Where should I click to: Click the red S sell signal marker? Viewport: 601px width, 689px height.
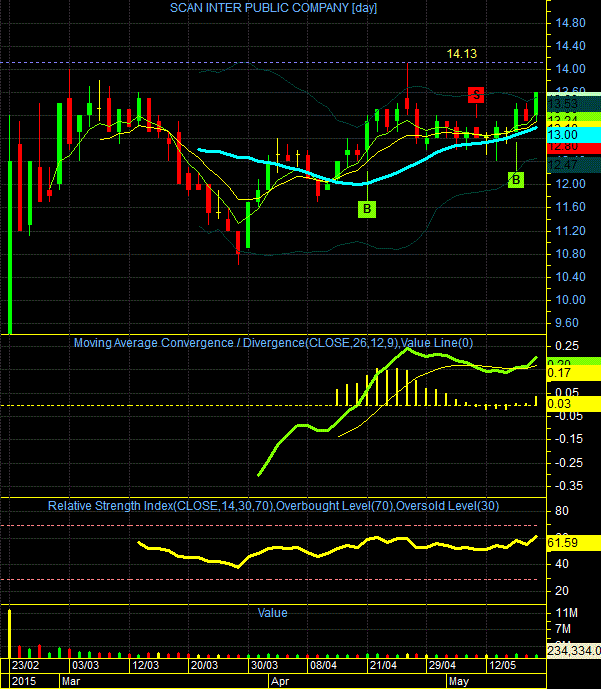pyautogui.click(x=476, y=95)
